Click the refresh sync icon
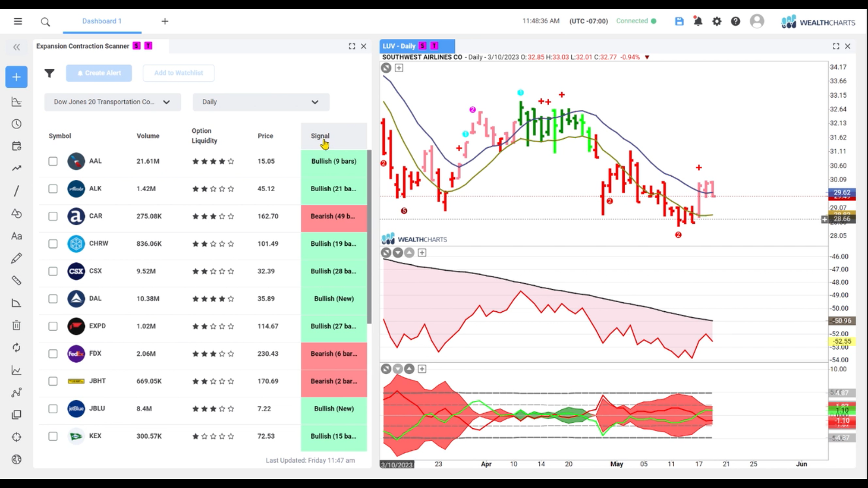Viewport: 868px width, 488px height. (x=16, y=347)
